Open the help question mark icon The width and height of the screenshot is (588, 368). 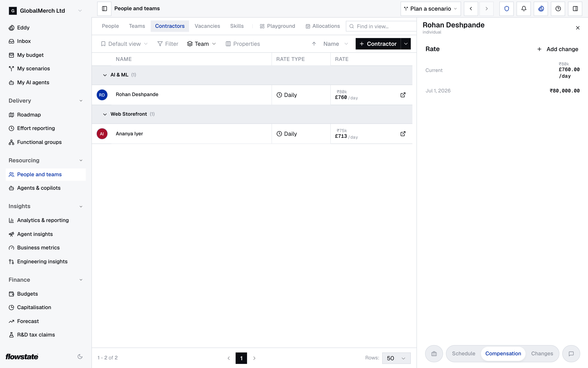[558, 9]
